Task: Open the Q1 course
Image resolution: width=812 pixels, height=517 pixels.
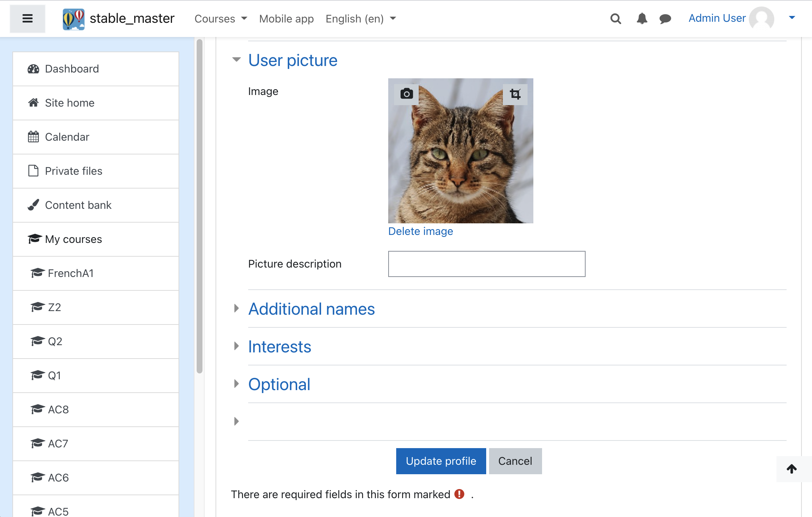Action: click(96, 376)
